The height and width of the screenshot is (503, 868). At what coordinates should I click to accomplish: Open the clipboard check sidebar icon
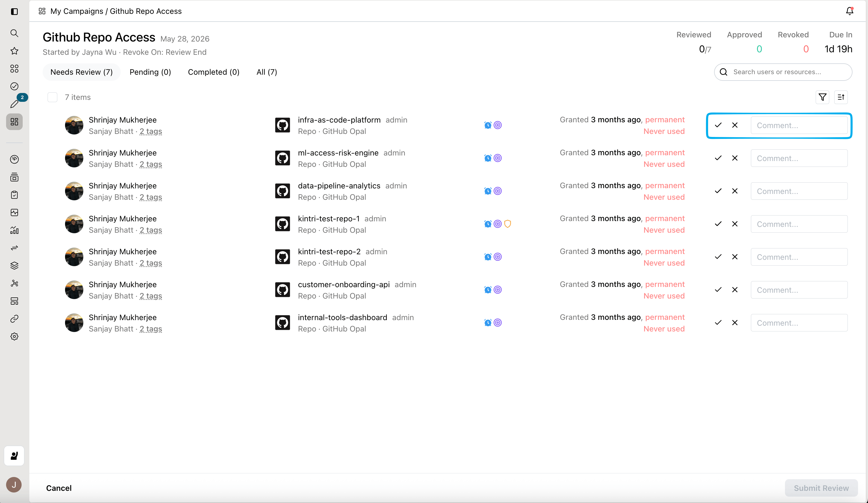(x=14, y=195)
